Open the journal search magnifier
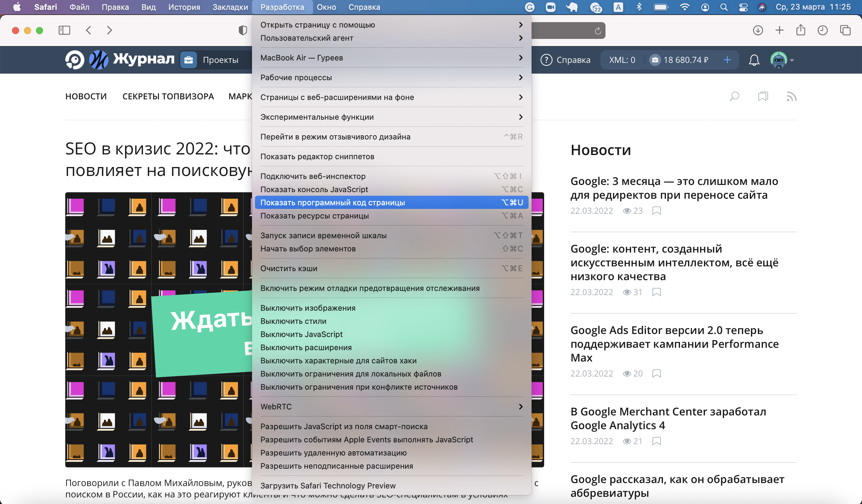Viewport: 862px width, 504px height. click(x=734, y=96)
